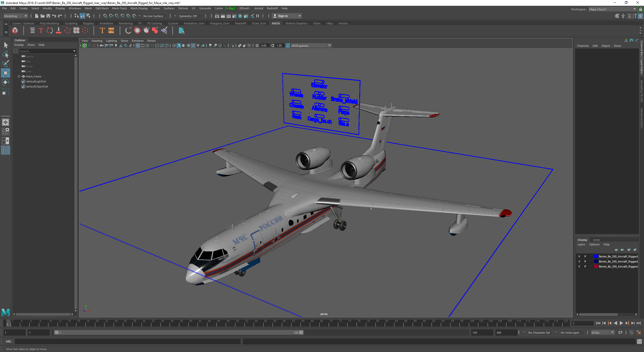Open the Animation preferences running-man icon
644x352 pixels.
[639, 332]
